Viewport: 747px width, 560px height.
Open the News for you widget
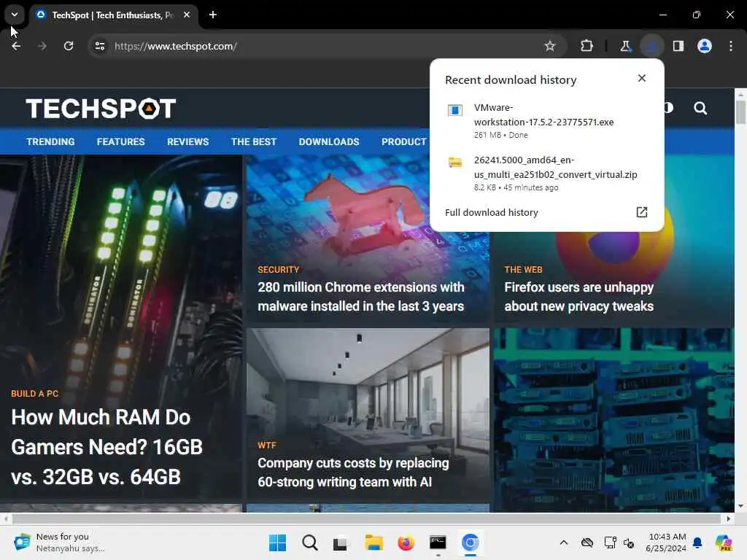tap(58, 542)
